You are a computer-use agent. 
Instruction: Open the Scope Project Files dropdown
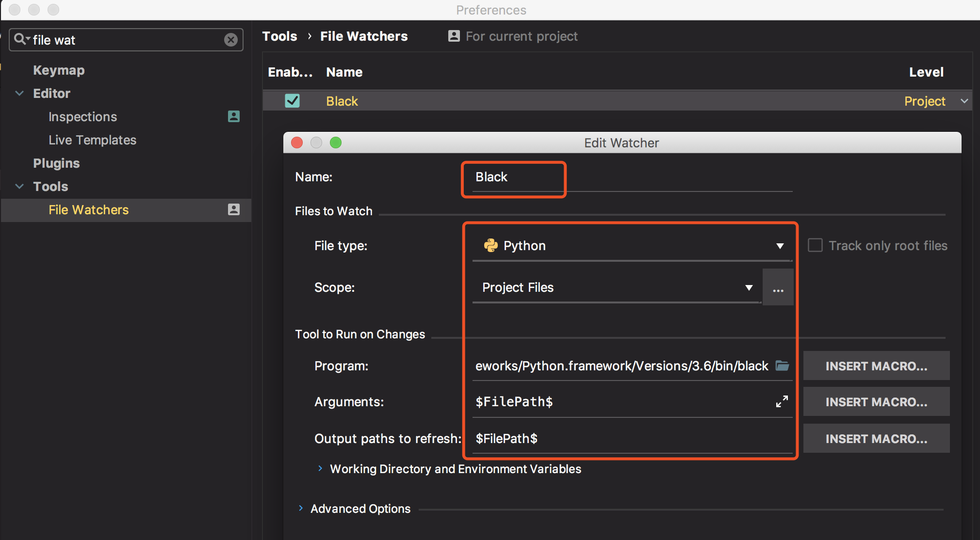tap(749, 287)
